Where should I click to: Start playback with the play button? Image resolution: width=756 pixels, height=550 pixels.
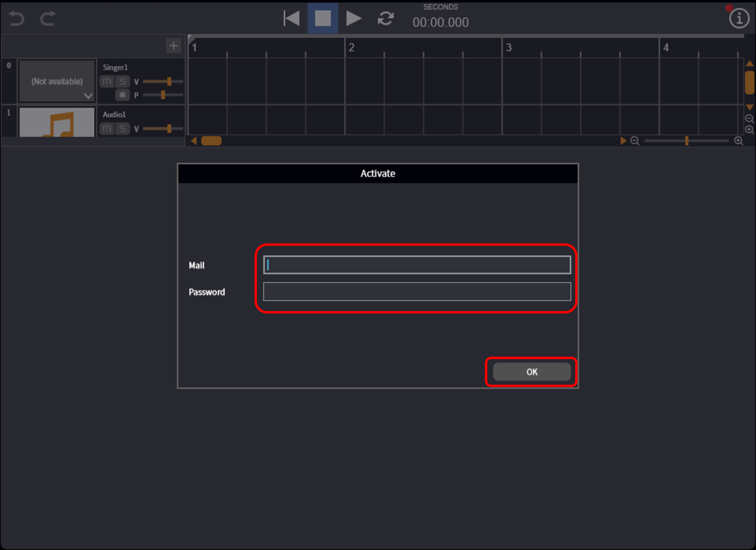point(354,18)
